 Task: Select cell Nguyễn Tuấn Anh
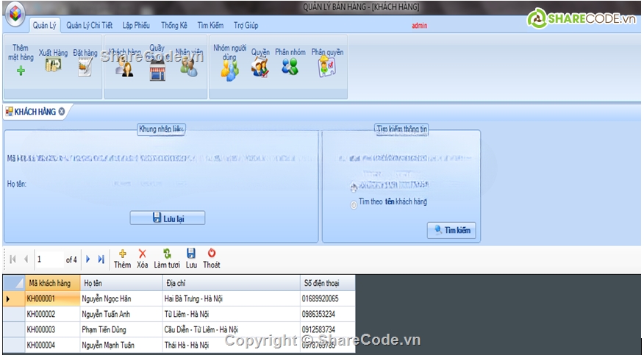coord(121,314)
